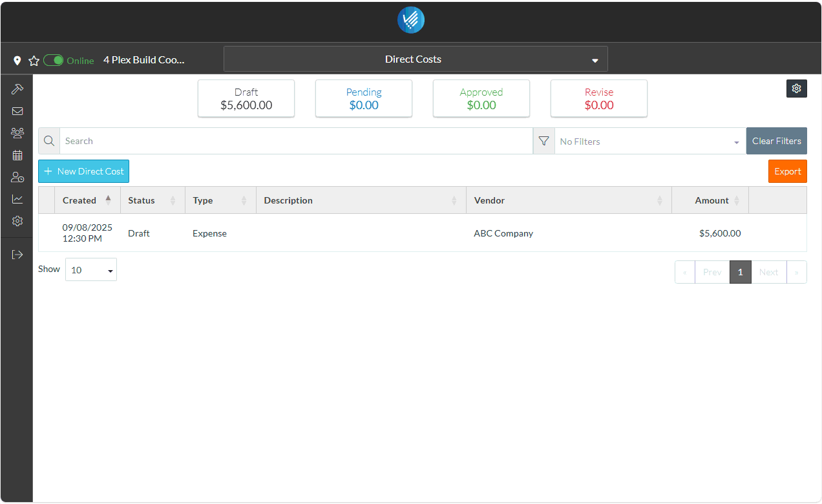Sort by the Created column

(x=87, y=200)
